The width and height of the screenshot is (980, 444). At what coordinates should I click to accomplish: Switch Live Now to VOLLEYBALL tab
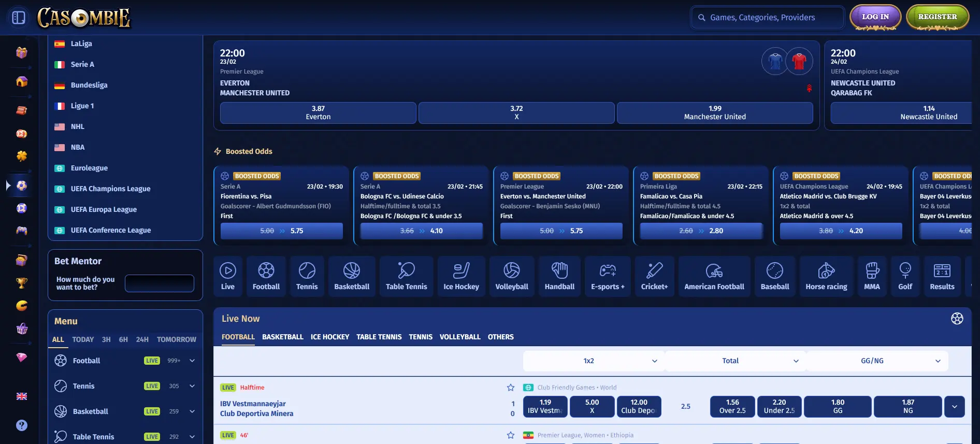tap(460, 337)
